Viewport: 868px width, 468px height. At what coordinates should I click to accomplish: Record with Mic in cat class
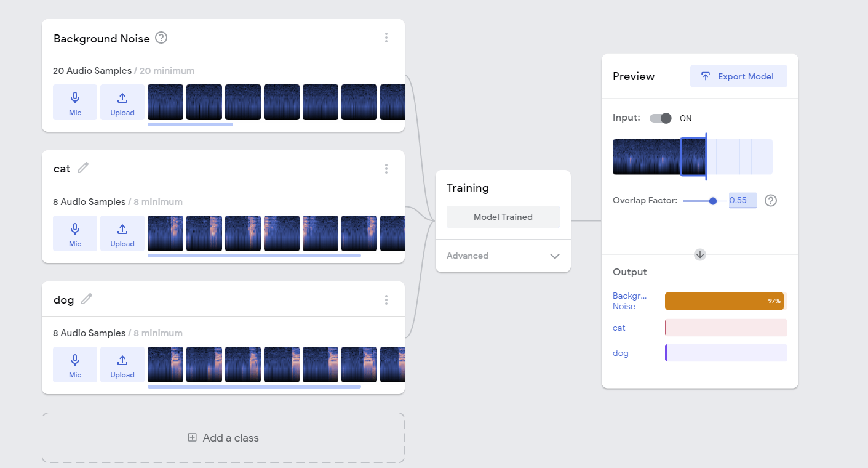coord(75,233)
